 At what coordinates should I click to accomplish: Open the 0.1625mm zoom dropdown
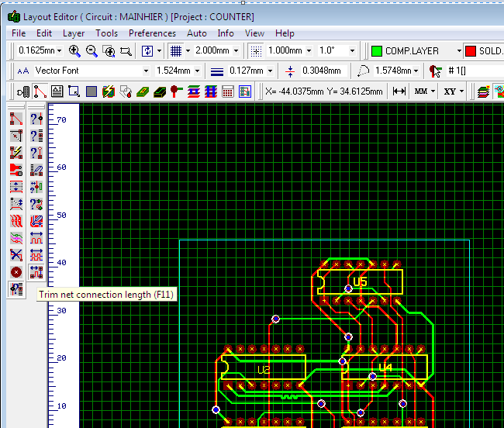click(59, 50)
